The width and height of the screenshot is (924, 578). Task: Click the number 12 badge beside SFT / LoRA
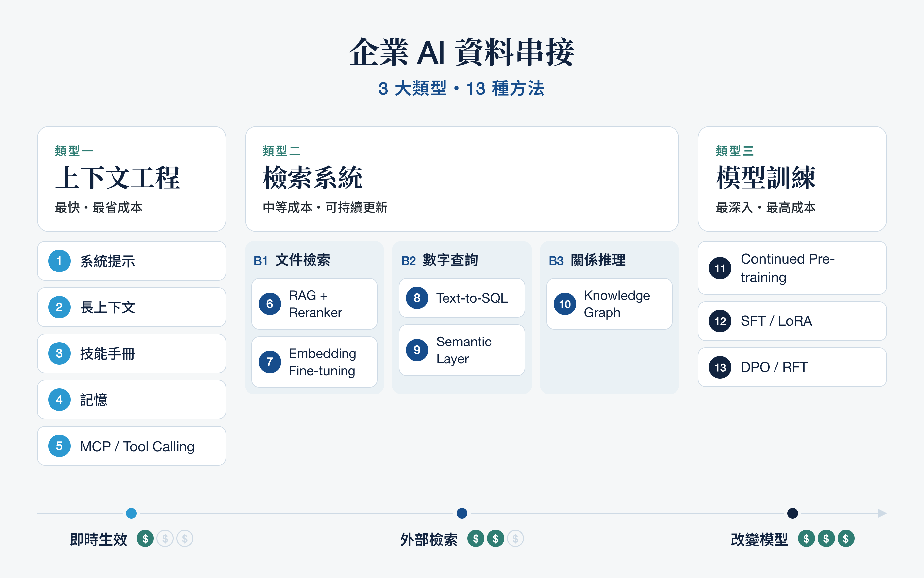coord(720,321)
